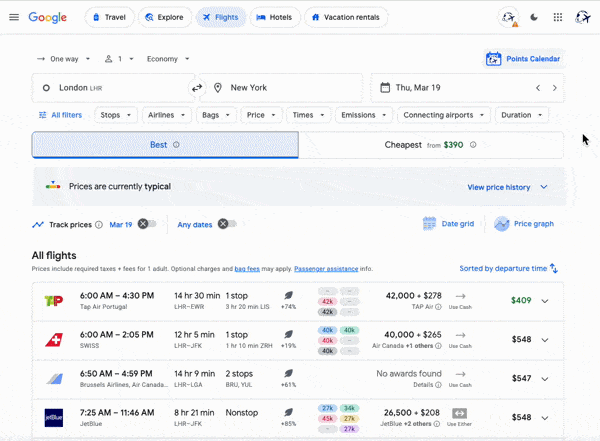
Task: Click the blue 27k points badge
Action: [x=327, y=408]
